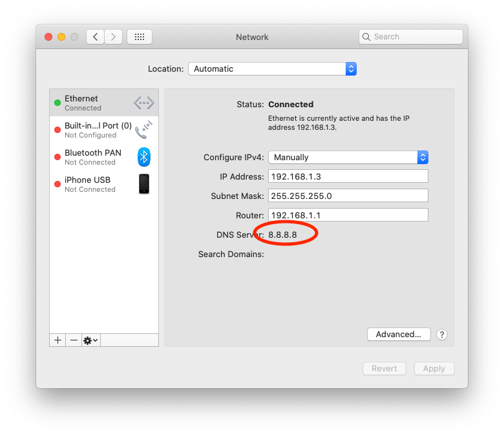The width and height of the screenshot is (504, 436).
Task: Click the Ethernet arrows icon
Action: click(143, 103)
